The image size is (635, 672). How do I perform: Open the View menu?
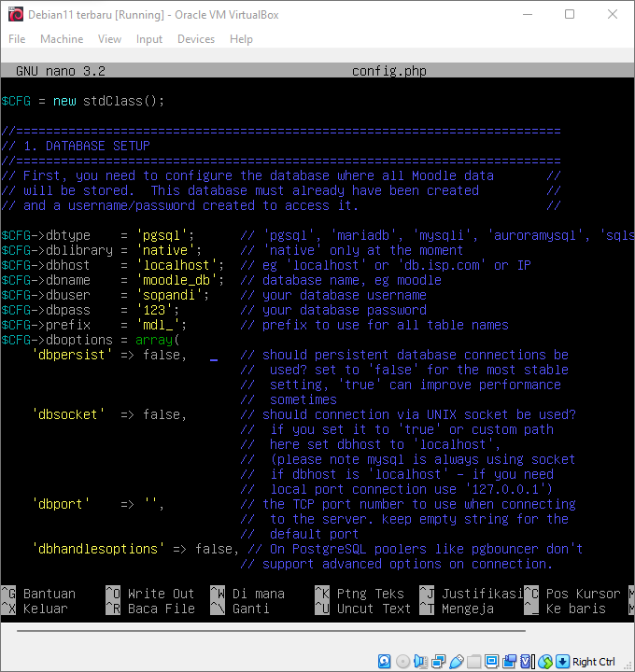click(x=109, y=39)
